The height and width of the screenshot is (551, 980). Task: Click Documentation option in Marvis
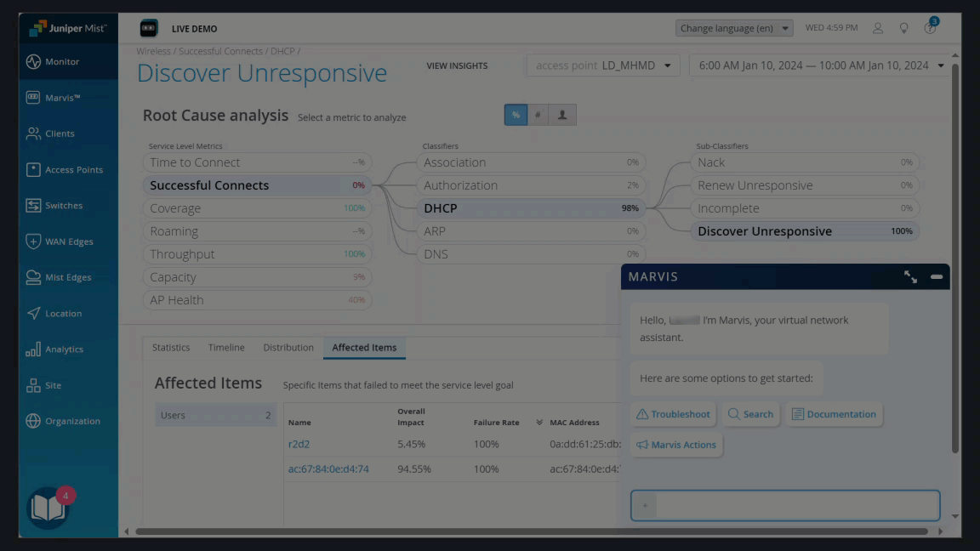point(835,414)
